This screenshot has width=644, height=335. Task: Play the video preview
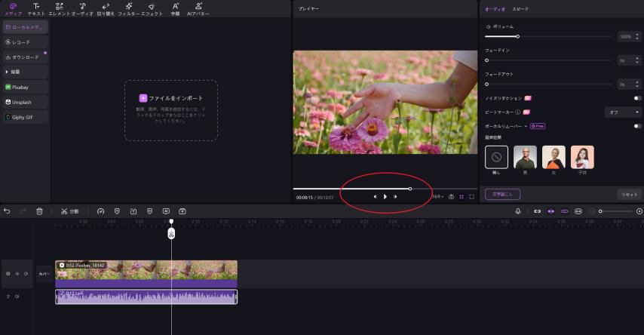385,196
